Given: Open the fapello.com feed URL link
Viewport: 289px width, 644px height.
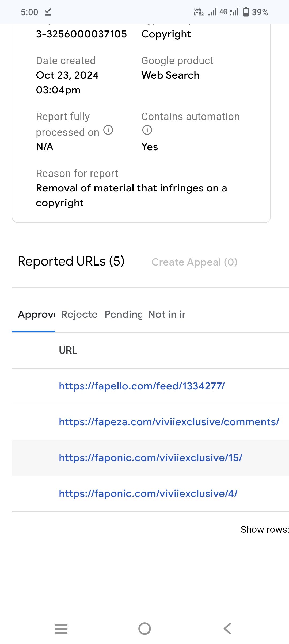Looking at the screenshot, I should (142, 386).
